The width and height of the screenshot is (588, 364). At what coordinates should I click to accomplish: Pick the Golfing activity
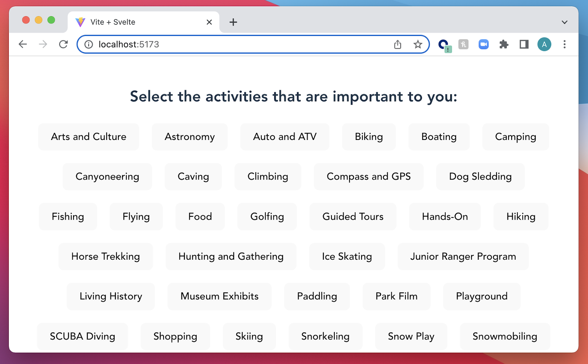click(x=267, y=217)
